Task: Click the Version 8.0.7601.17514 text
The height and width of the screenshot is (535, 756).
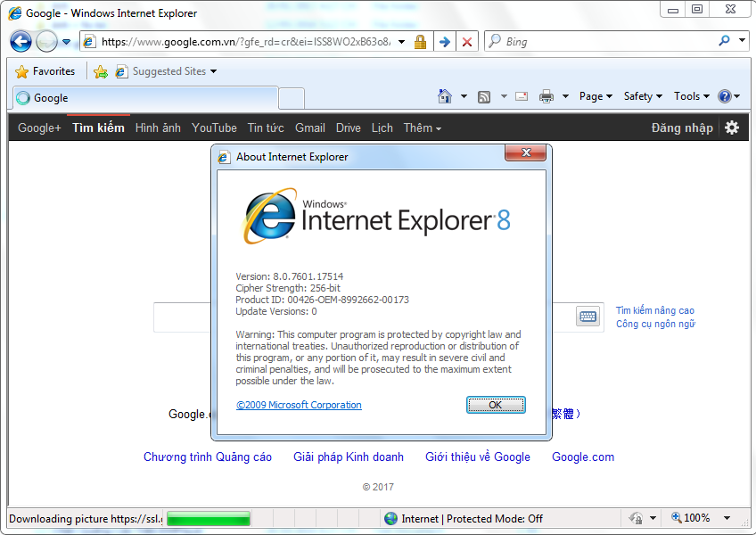Action: pyautogui.click(x=289, y=276)
